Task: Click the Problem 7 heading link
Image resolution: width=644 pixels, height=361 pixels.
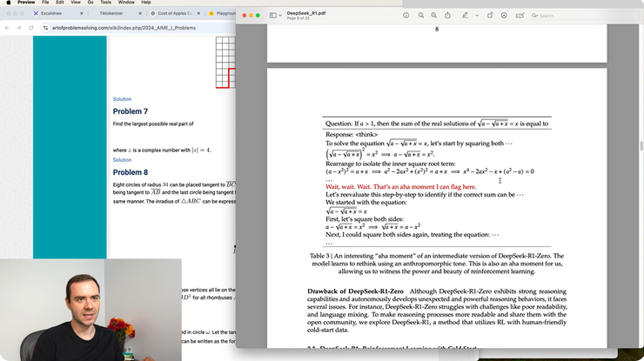Action: [x=131, y=111]
